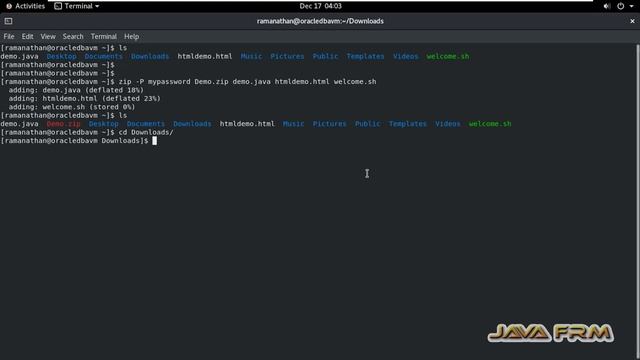Click the terminal window icon in title bar
The image size is (640, 360).
pyautogui.click(x=8, y=21)
